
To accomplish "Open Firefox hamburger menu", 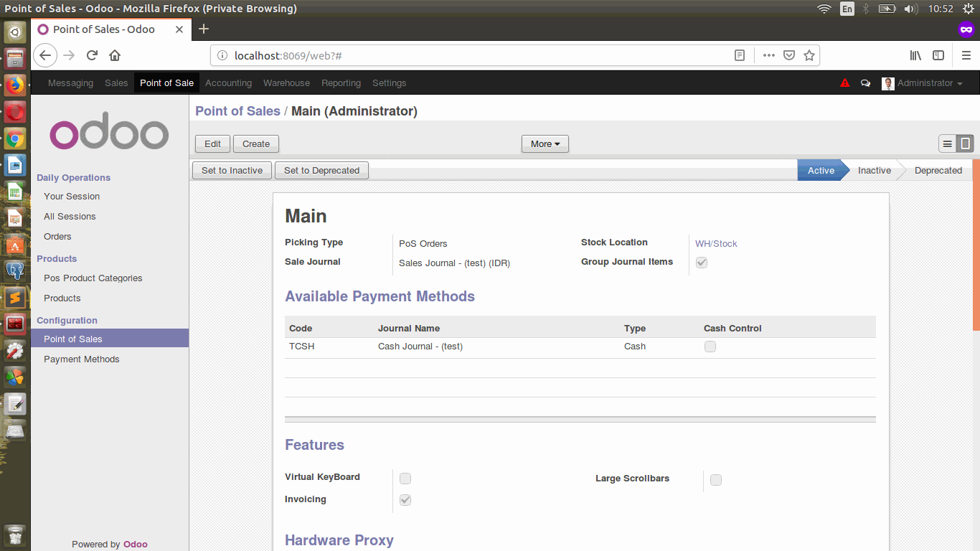I will click(x=966, y=55).
